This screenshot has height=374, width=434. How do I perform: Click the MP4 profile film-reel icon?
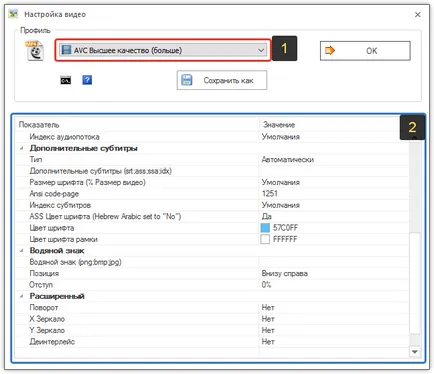35,51
